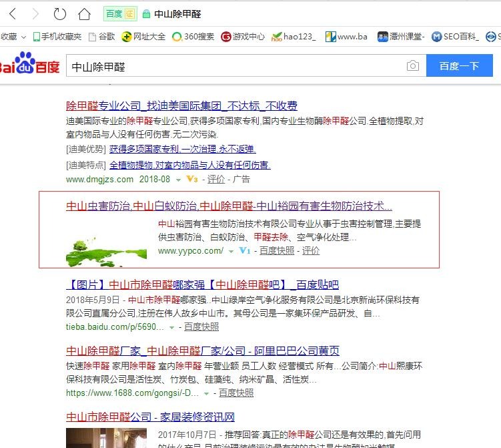Expand dropdown arrow beside tieba.baidu.com result
Viewport: 501px width, 448px height.
pyautogui.click(x=171, y=327)
